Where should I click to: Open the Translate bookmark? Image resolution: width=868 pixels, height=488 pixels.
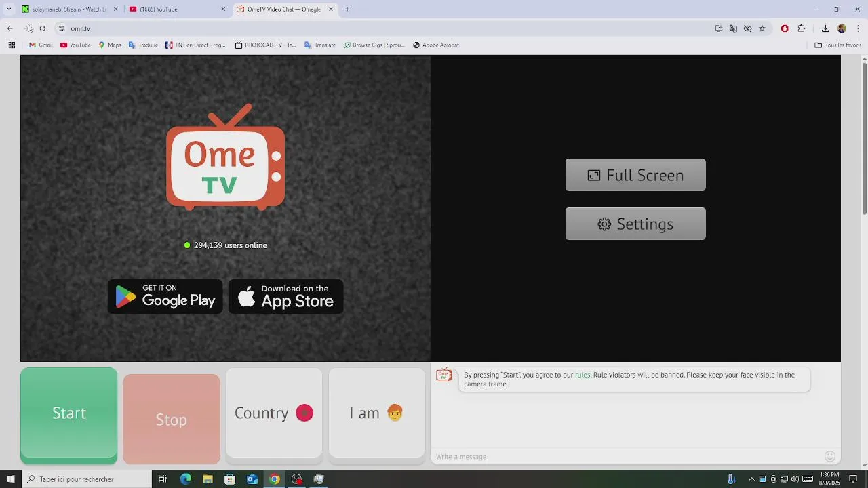tap(320, 45)
